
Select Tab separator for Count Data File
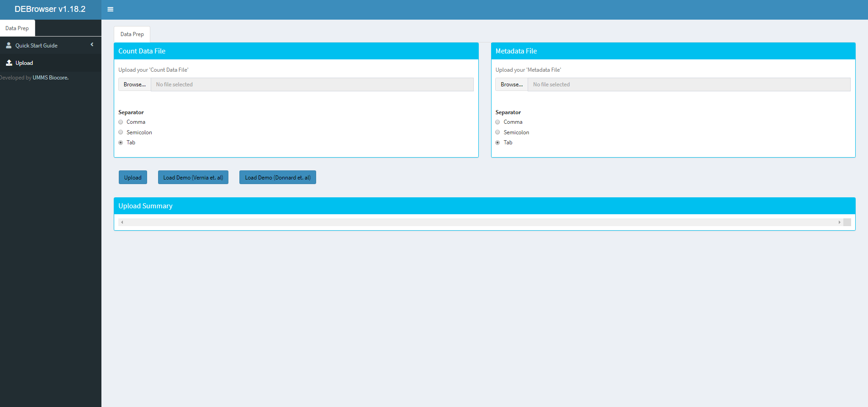(x=121, y=143)
